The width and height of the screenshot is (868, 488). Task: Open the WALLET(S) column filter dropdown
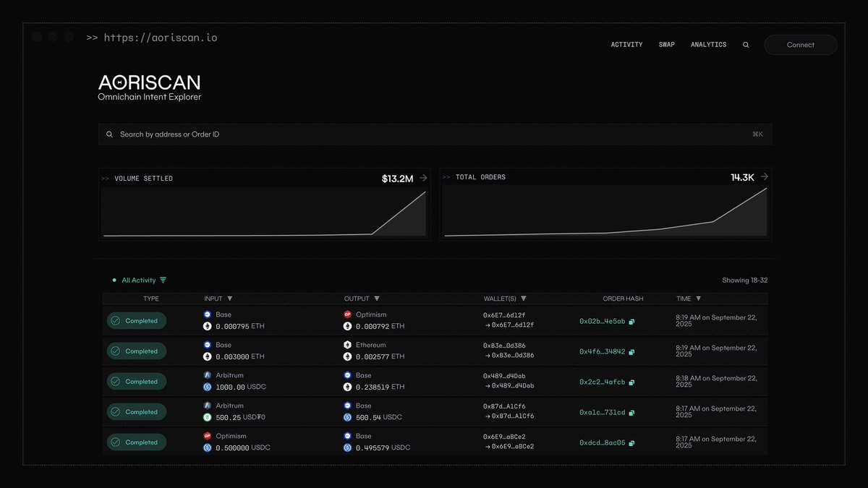524,299
